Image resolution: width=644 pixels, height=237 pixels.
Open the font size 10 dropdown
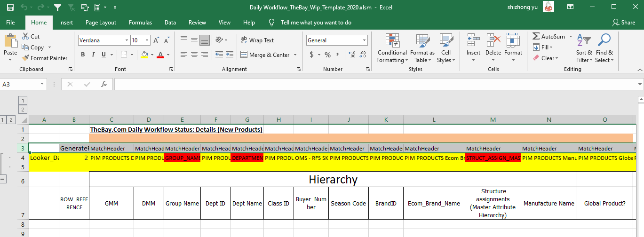pyautogui.click(x=147, y=40)
